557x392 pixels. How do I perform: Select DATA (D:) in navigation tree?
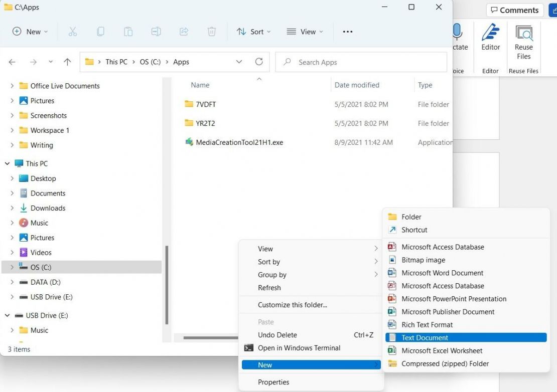pyautogui.click(x=46, y=282)
